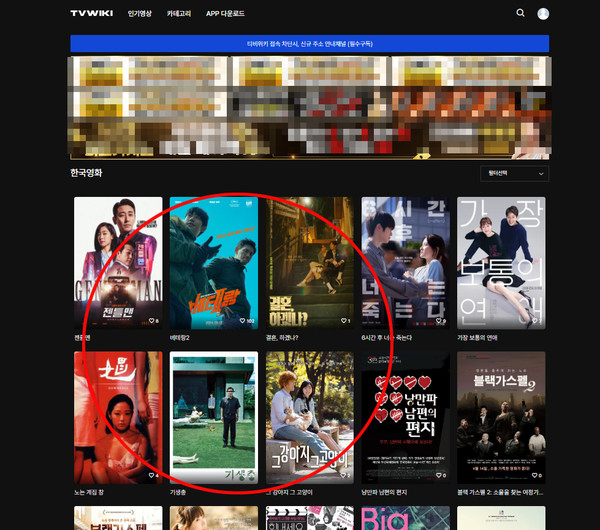Screen dimensions: 600x530
Task: Open the 카테고리 menu item
Action: click(179, 14)
